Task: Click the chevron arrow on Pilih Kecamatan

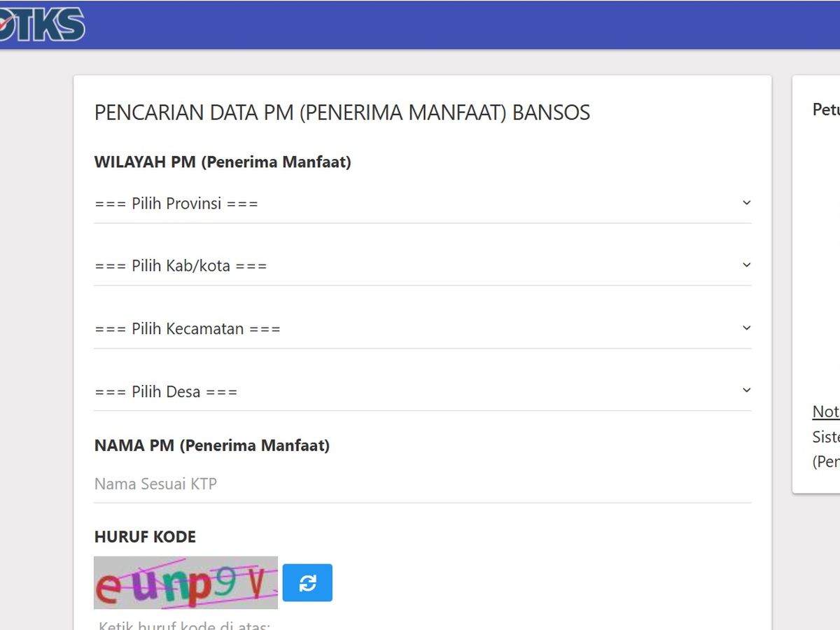Action: (x=746, y=328)
